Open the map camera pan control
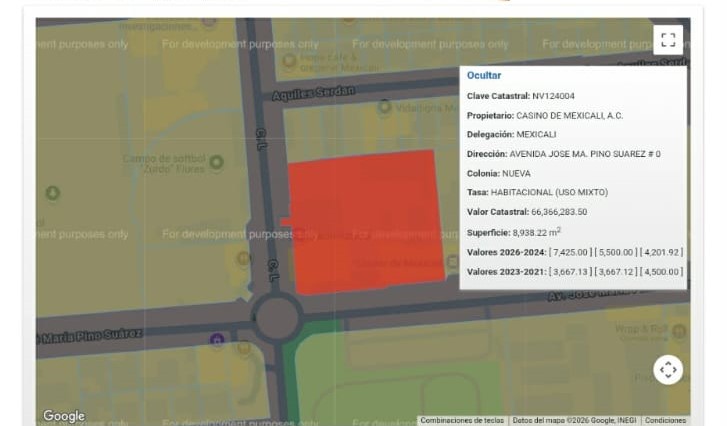This screenshot has width=727, height=426. click(x=668, y=369)
